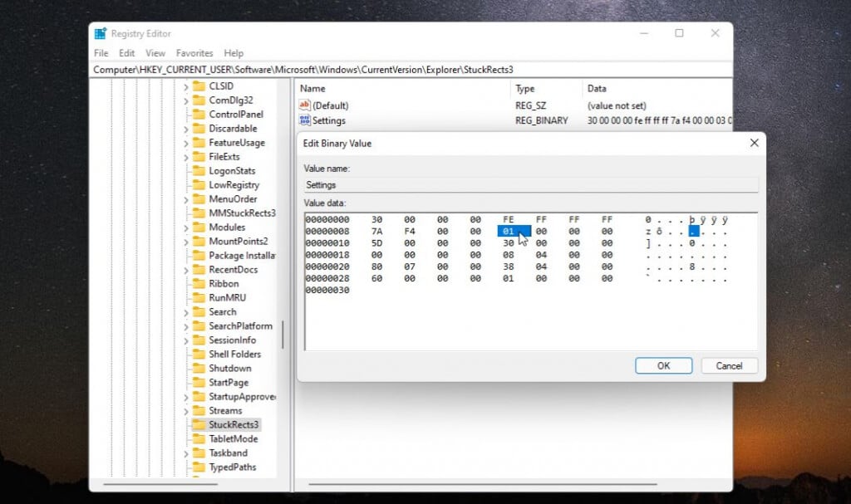Expand the Search key
The image size is (851, 504).
coord(185,312)
